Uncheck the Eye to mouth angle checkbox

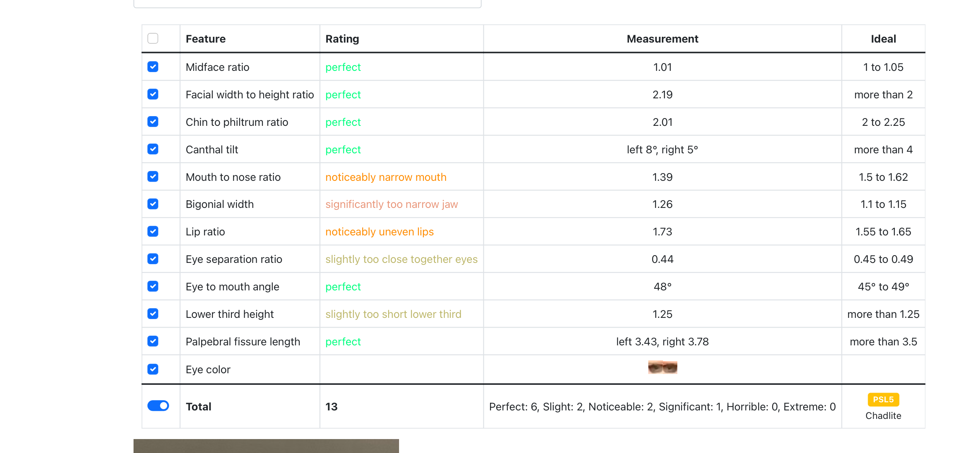tap(153, 286)
